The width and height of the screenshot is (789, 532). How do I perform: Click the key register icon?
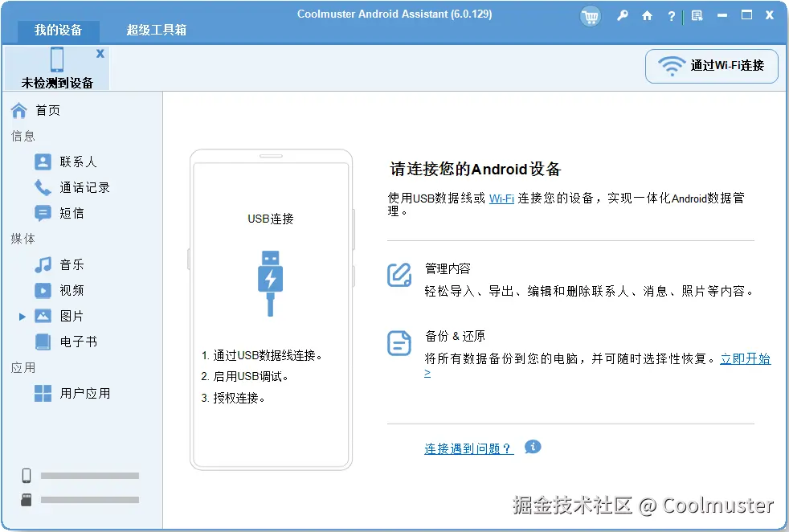pos(623,15)
